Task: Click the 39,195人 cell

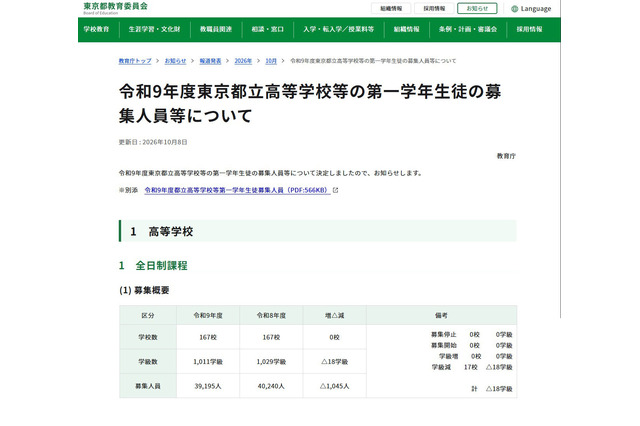Action: tap(208, 386)
